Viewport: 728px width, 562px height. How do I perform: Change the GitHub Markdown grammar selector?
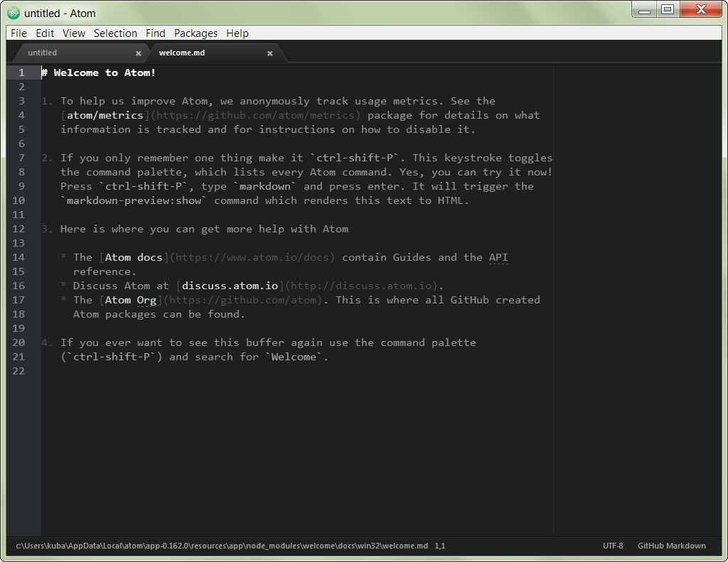671,546
